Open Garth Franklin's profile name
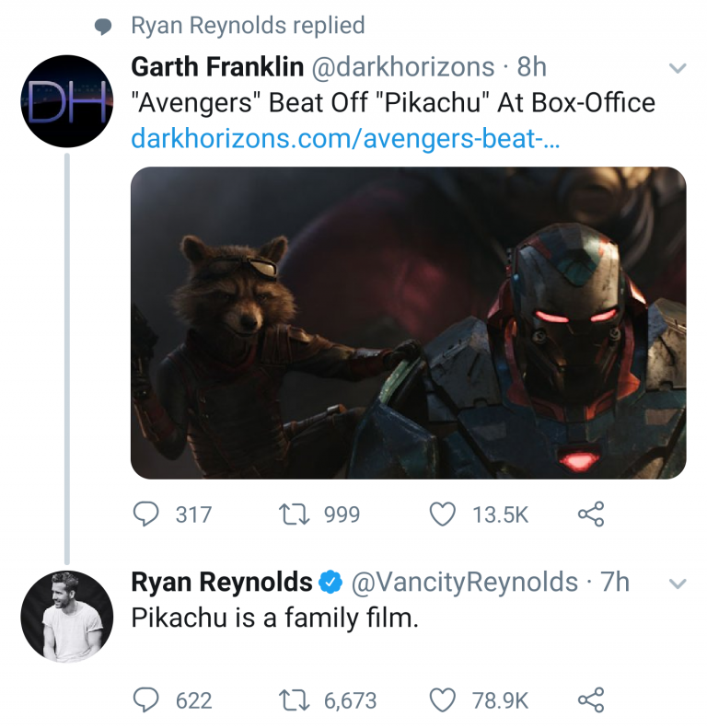This screenshot has width=707, height=728. [x=215, y=67]
